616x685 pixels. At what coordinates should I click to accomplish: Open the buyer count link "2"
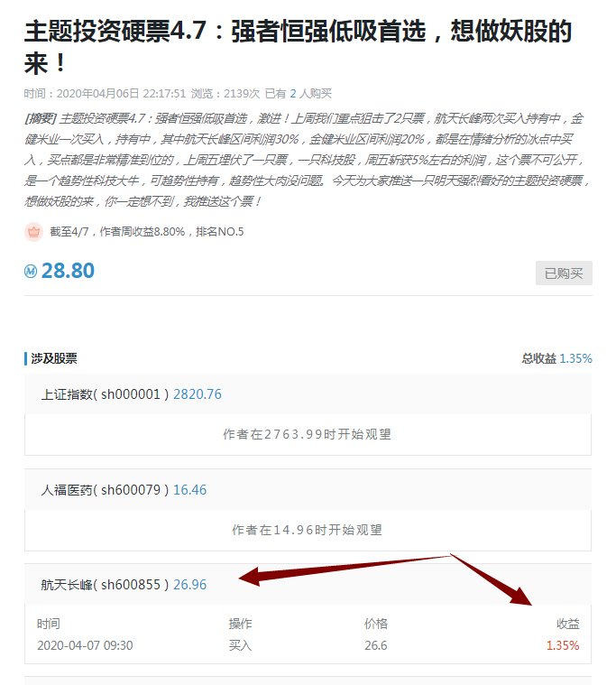pos(293,94)
